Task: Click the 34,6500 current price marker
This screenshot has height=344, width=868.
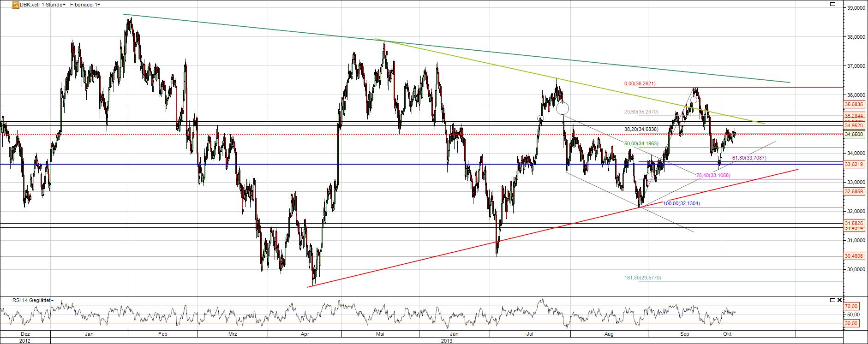Action: (x=854, y=134)
